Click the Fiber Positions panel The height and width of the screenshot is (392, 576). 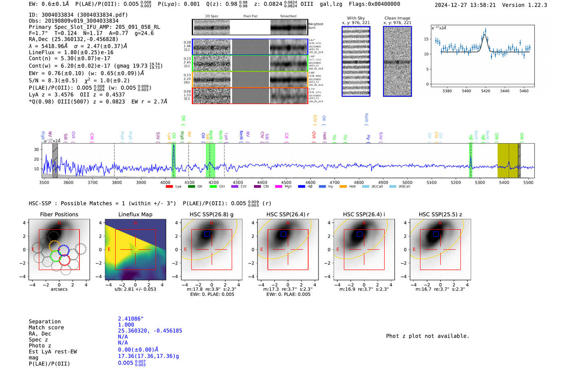click(59, 250)
